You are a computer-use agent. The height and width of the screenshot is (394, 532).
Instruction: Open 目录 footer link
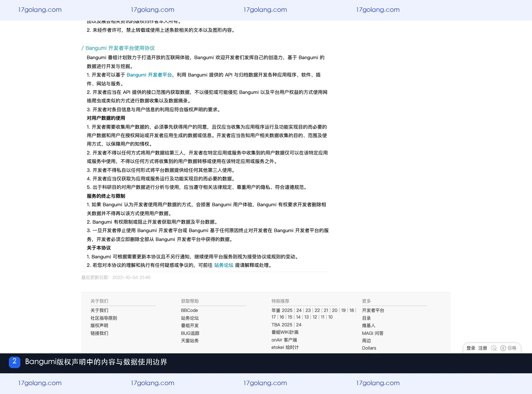click(366, 318)
